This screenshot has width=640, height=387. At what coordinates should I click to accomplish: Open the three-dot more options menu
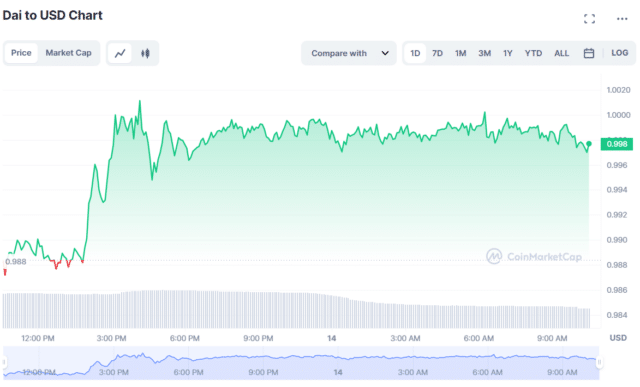click(622, 19)
